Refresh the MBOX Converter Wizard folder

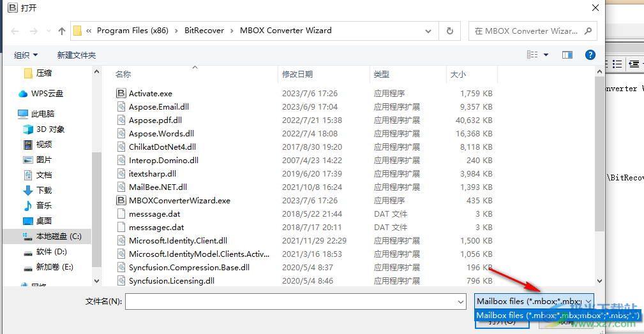point(450,31)
